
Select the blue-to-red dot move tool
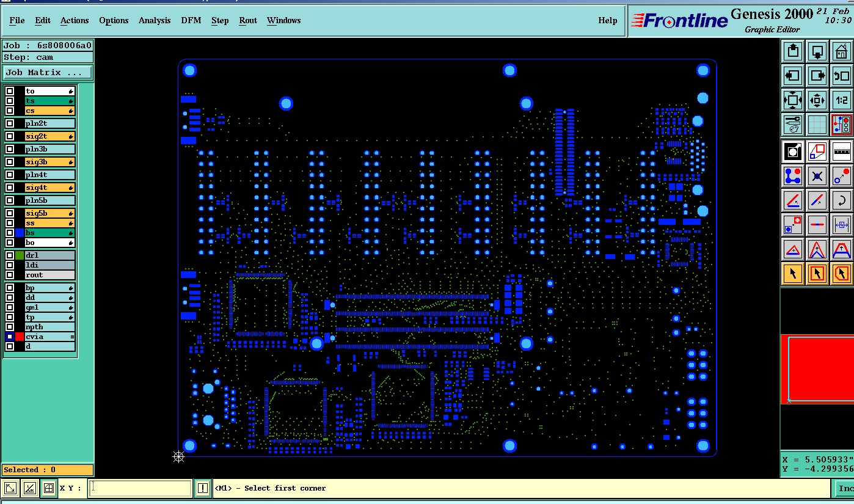[x=842, y=176]
